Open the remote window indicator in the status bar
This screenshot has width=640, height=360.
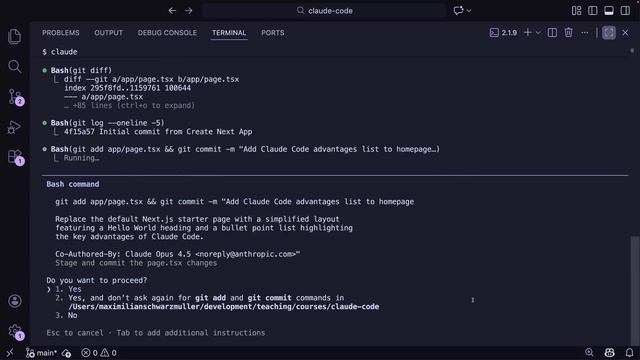[x=10, y=353]
